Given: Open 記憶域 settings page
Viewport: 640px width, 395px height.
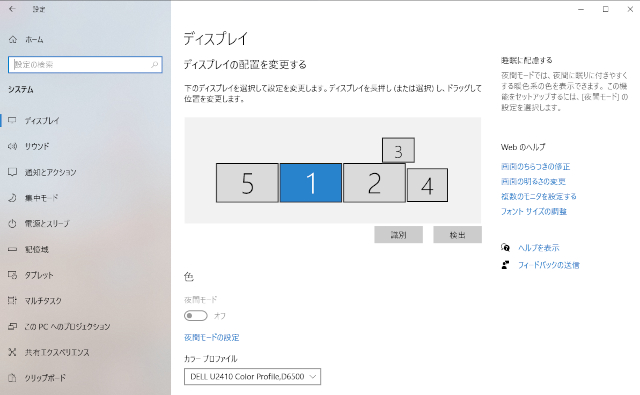Looking at the screenshot, I should pos(37,249).
